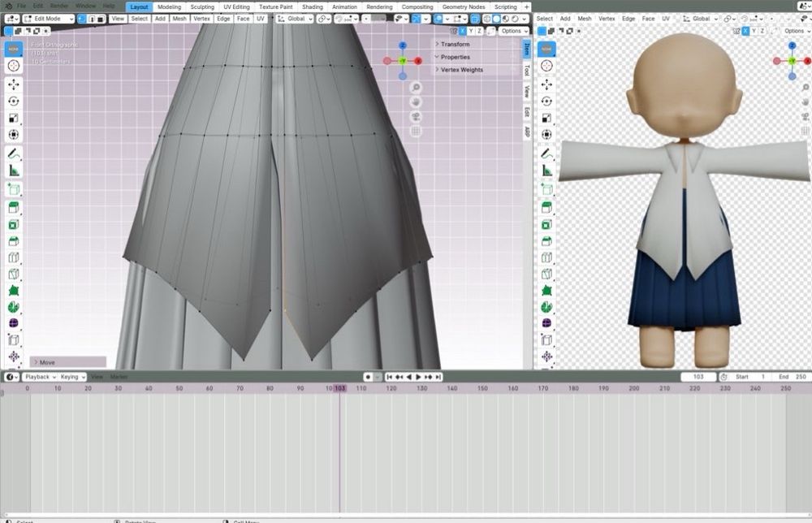Activate the Extrude Region tool

14,206
